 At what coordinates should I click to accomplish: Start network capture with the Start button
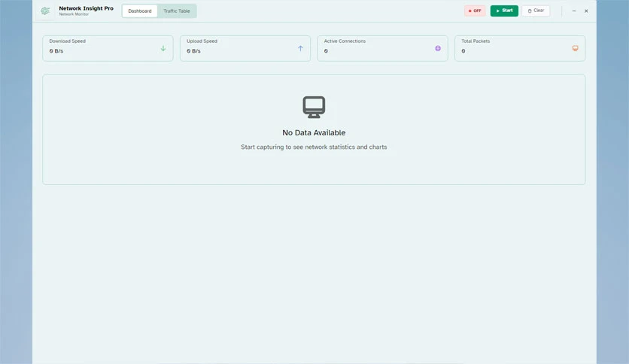tap(504, 11)
